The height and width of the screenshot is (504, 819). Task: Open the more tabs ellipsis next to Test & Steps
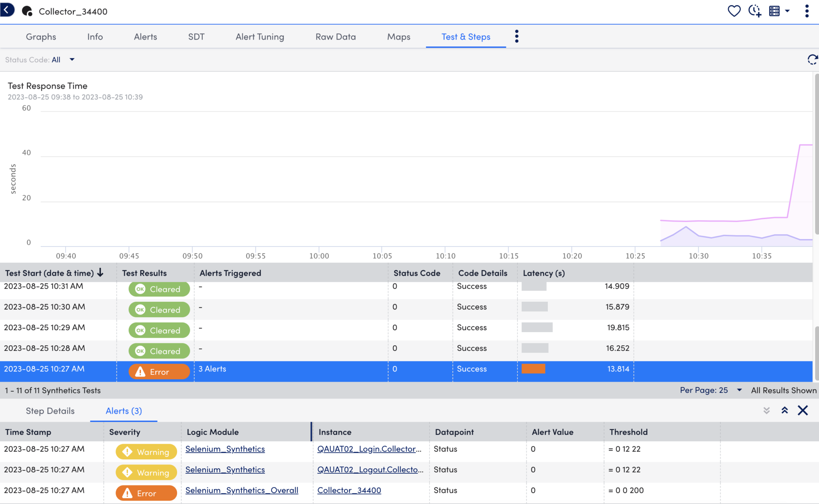517,36
